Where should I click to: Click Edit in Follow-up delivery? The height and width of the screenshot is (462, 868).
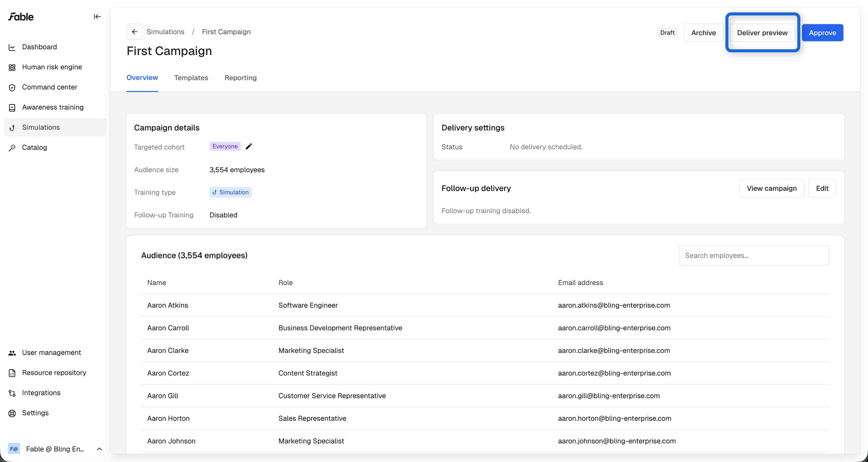tap(822, 188)
